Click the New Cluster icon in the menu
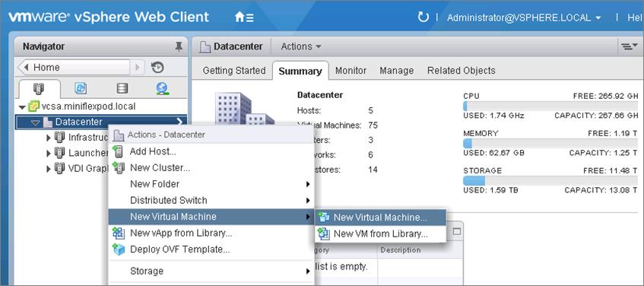Viewport: 644px width, 286px height. point(119,167)
